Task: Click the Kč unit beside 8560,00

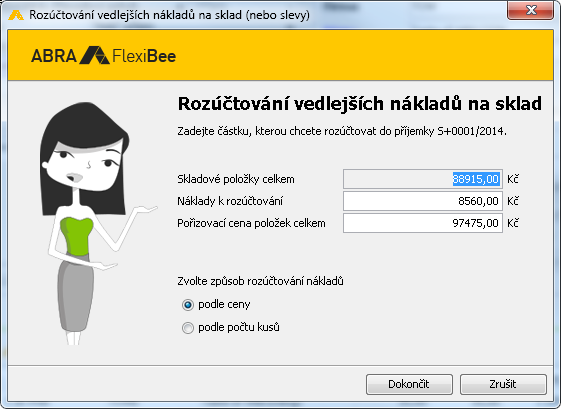Action: pos(513,201)
